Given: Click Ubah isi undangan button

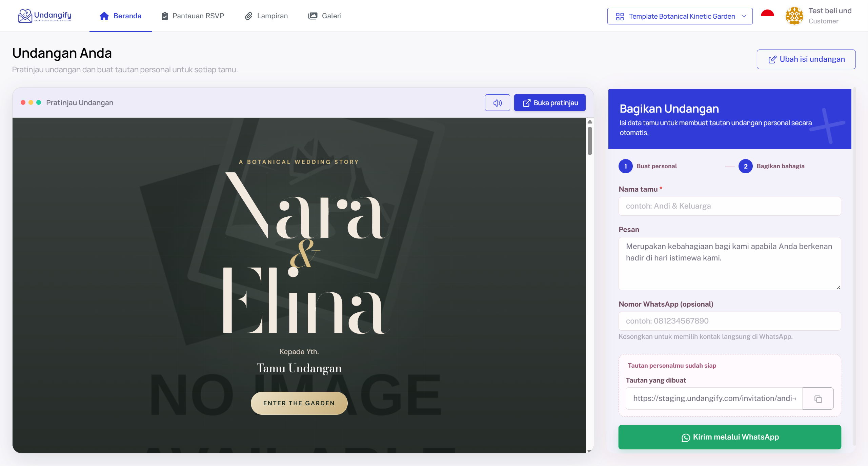Looking at the screenshot, I should (x=806, y=59).
